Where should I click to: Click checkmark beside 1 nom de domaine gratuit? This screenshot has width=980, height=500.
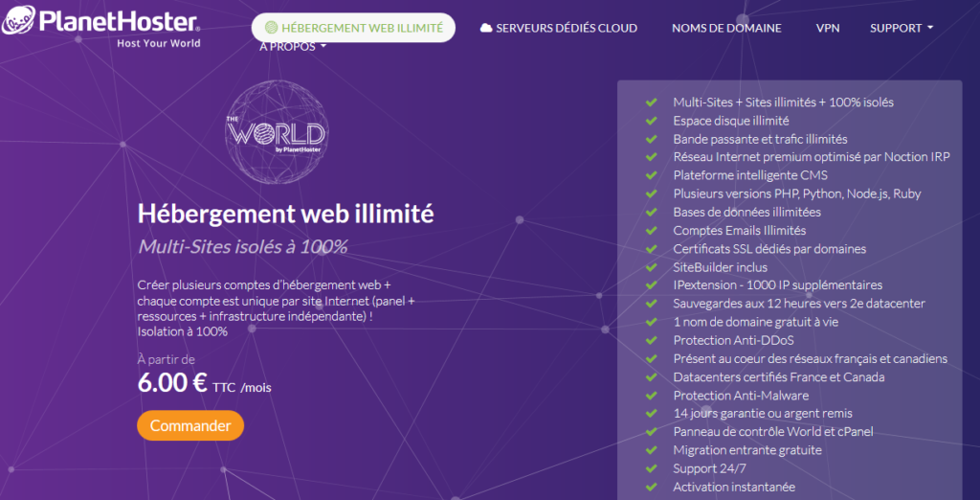point(651,322)
